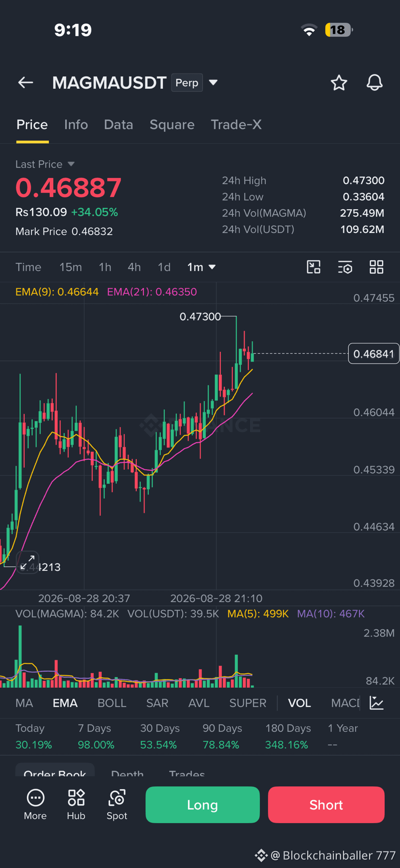Image resolution: width=400 pixels, height=868 pixels.
Task: Enable the BOLL indicator
Action: [x=112, y=703]
